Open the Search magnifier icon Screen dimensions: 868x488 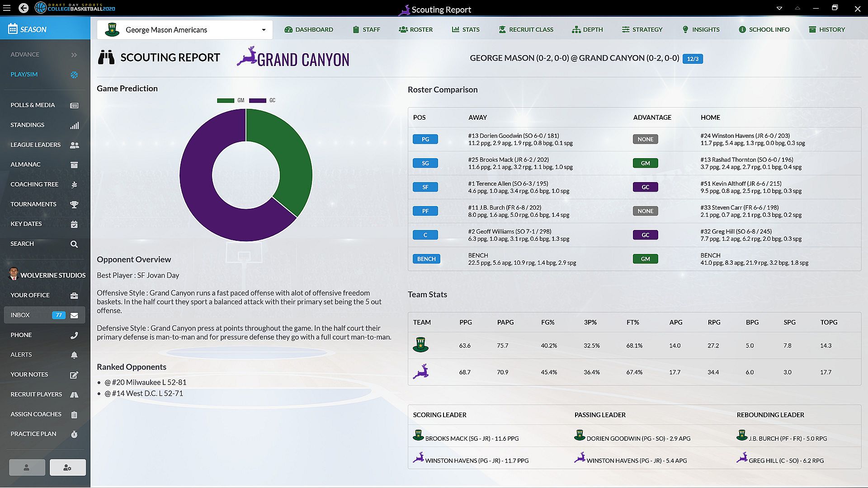pos(74,244)
